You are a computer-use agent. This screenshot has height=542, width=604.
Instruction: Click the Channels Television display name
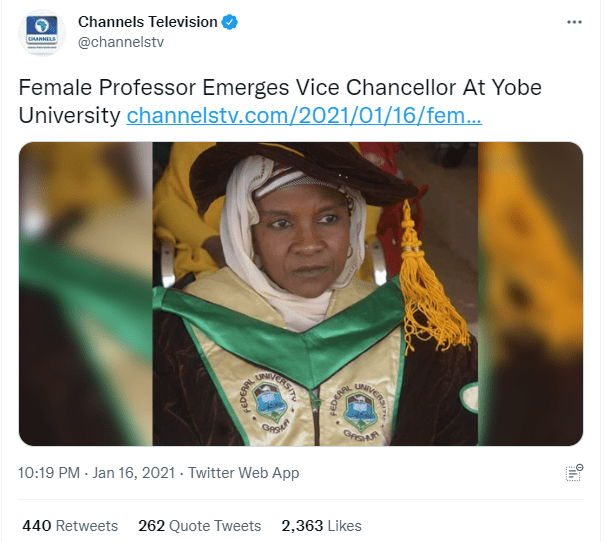pyautogui.click(x=149, y=21)
